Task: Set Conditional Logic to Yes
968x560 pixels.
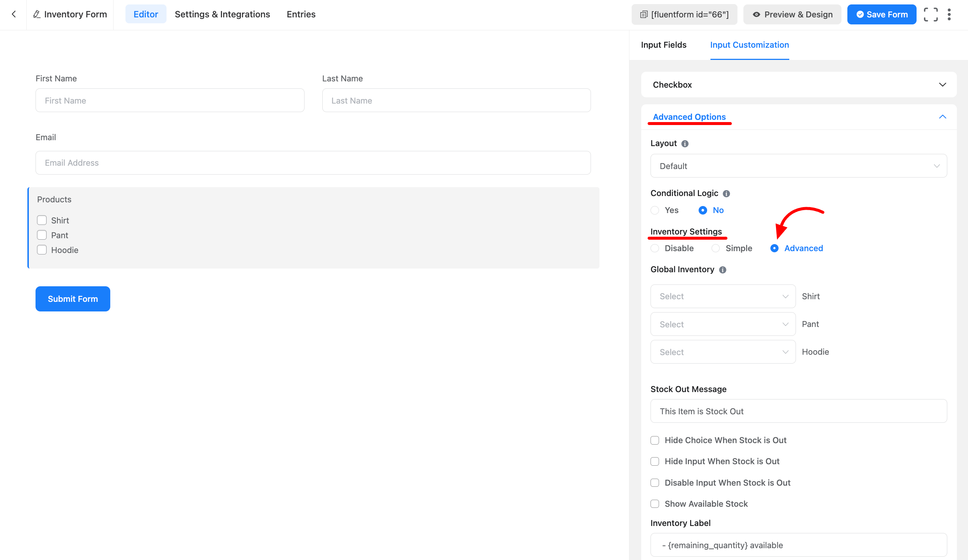Action: point(655,210)
